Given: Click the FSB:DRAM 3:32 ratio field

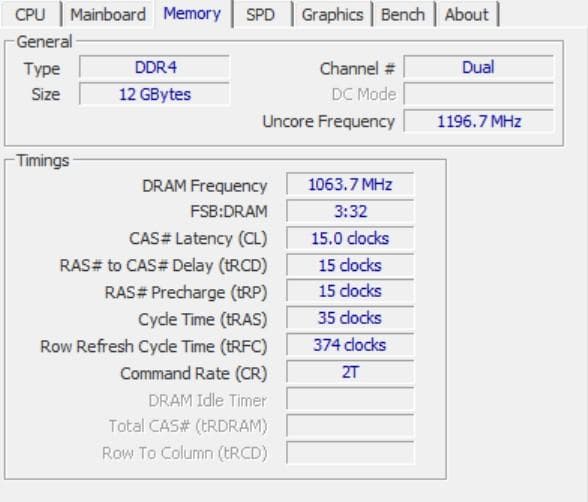Looking at the screenshot, I should [x=350, y=211].
